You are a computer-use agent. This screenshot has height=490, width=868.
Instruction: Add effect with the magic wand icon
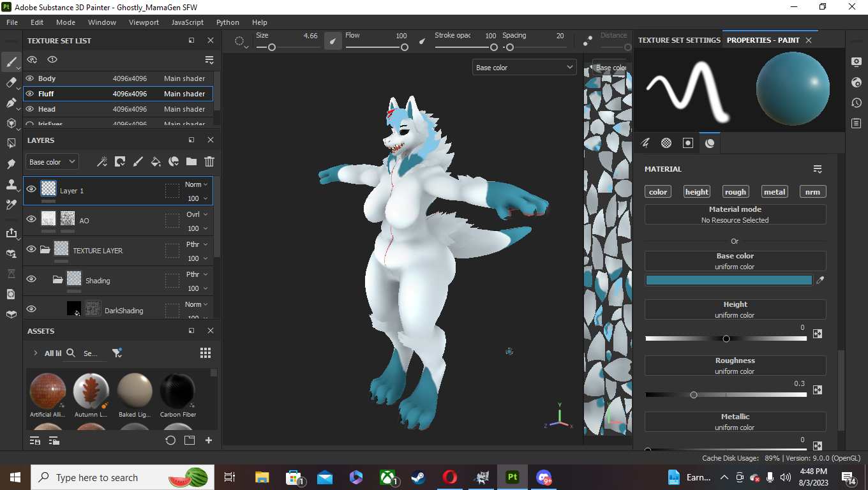click(101, 162)
